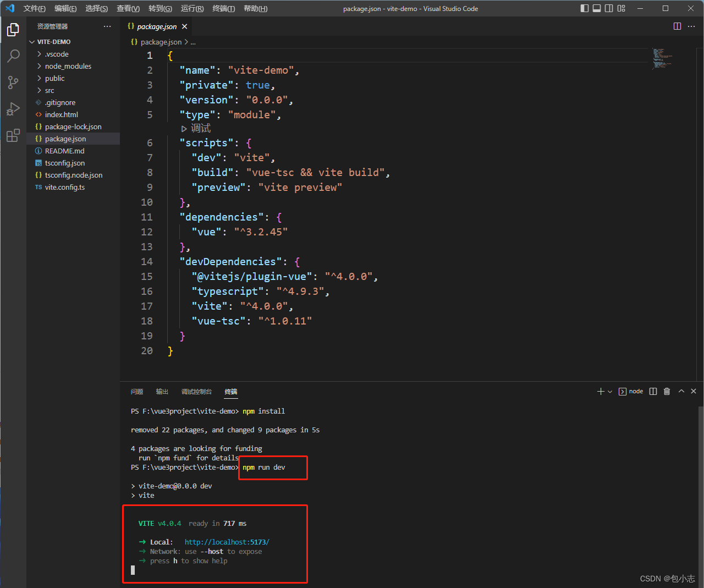Switch to the 调试控制台 panel tab
Viewport: 704px width, 588px height.
[196, 392]
